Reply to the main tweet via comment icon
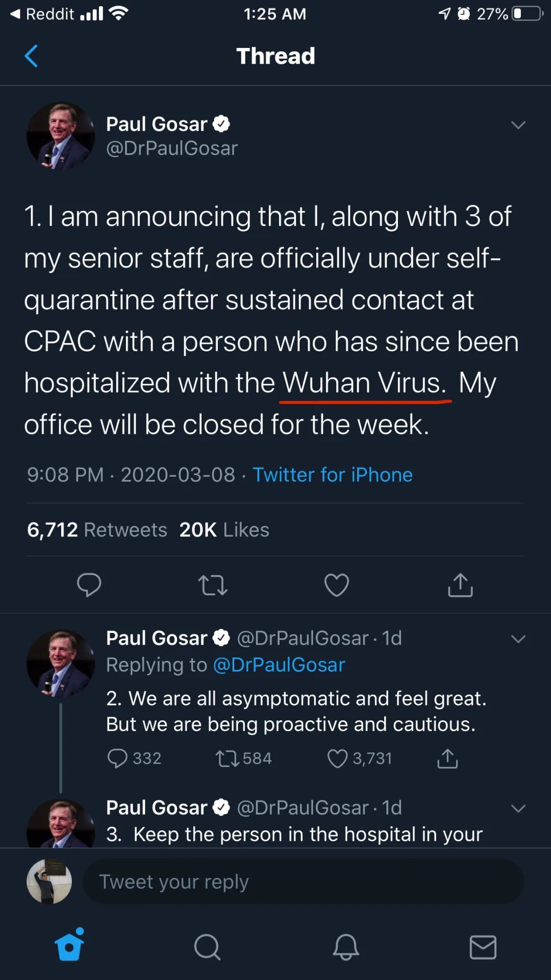This screenshot has height=980, width=551. pos(89,585)
